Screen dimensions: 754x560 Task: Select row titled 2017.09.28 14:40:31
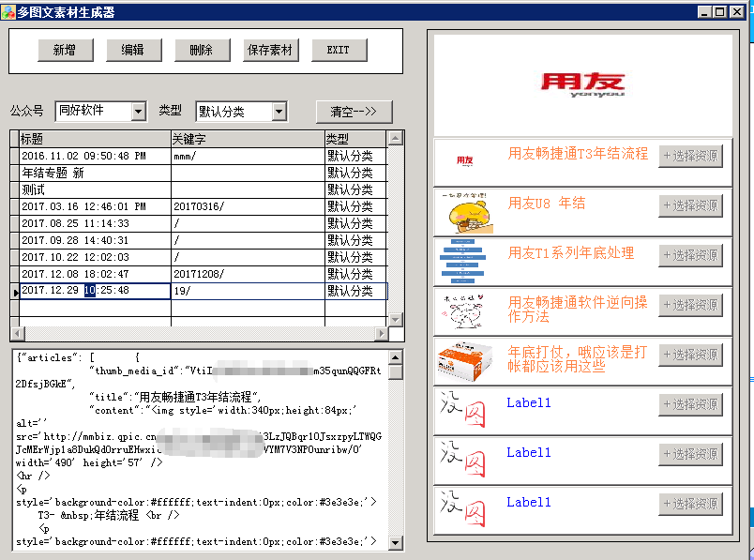point(199,240)
